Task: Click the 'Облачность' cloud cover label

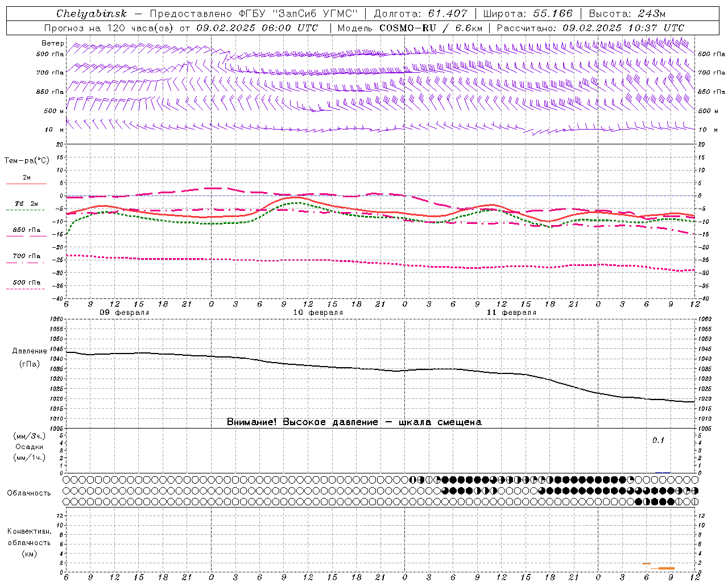Action: pos(29,493)
